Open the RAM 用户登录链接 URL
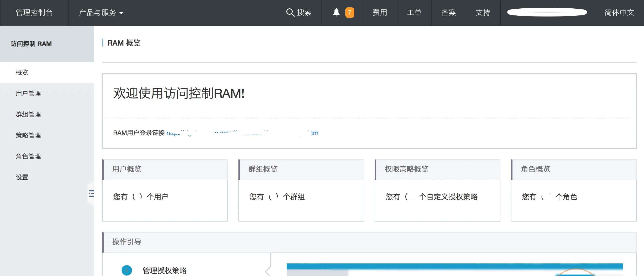644x276 pixels. tap(242, 133)
